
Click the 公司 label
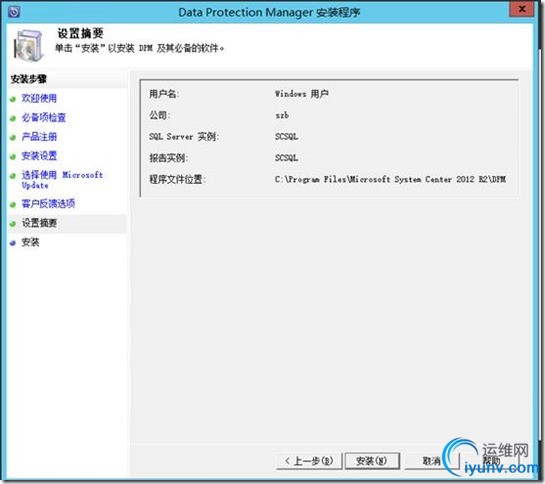(x=160, y=115)
